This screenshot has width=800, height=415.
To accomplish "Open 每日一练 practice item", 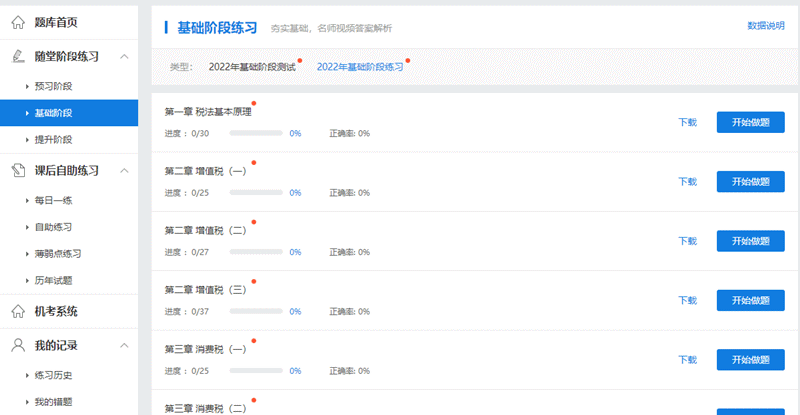I will click(53, 201).
